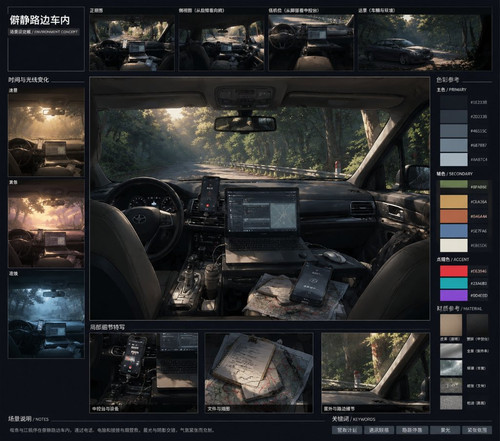Select the gravel ground material swatch
The width and height of the screenshot is (500, 441).
[451, 385]
